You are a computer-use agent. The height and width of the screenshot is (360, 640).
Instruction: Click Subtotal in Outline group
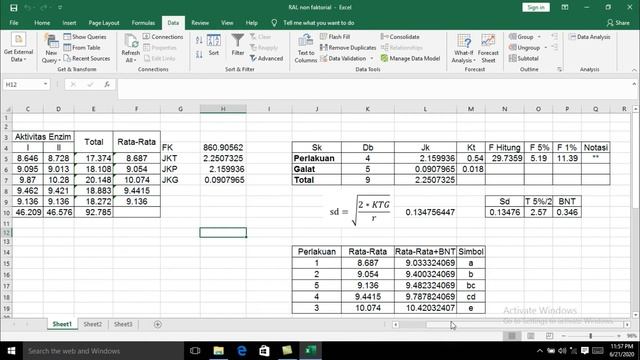[524, 59]
